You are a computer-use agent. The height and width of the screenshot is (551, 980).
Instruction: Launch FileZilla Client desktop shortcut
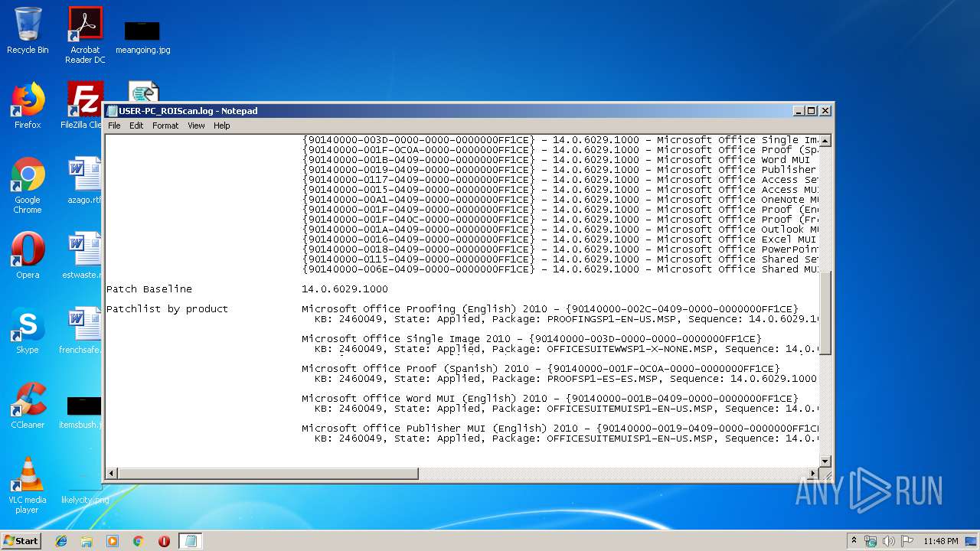[83, 106]
